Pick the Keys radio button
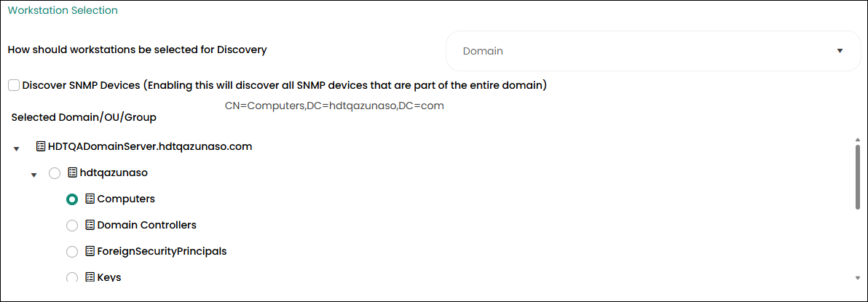This screenshot has height=302, width=868. [72, 277]
